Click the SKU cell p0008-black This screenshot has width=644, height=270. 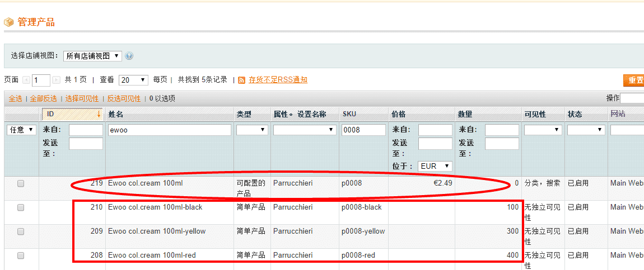(361, 207)
